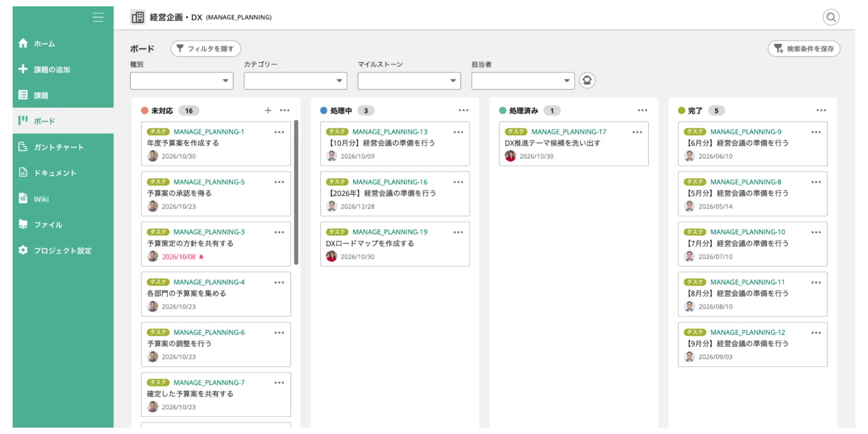Click the overdue flame icon on MANAGE_PLANNING-3
The image size is (868, 434).
click(x=201, y=257)
